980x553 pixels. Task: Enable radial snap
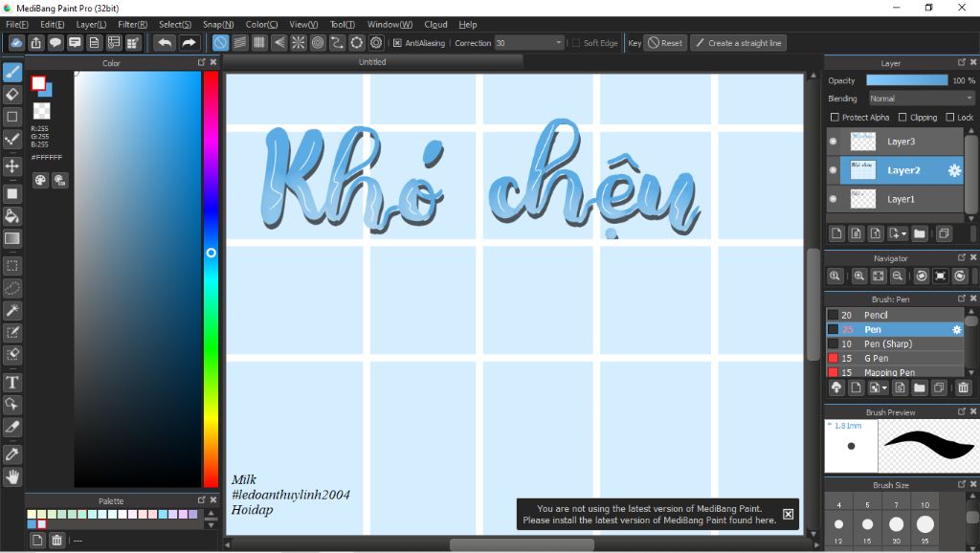click(299, 42)
